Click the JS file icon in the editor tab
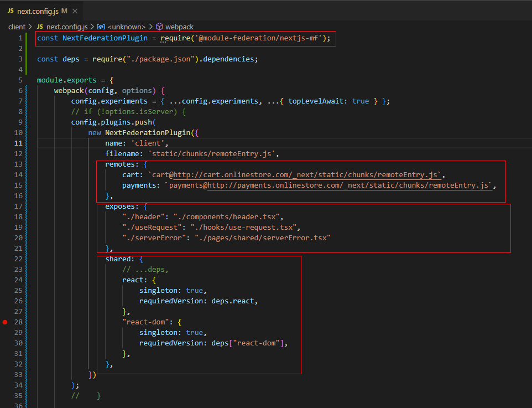This screenshot has height=408, width=532. 11,11
